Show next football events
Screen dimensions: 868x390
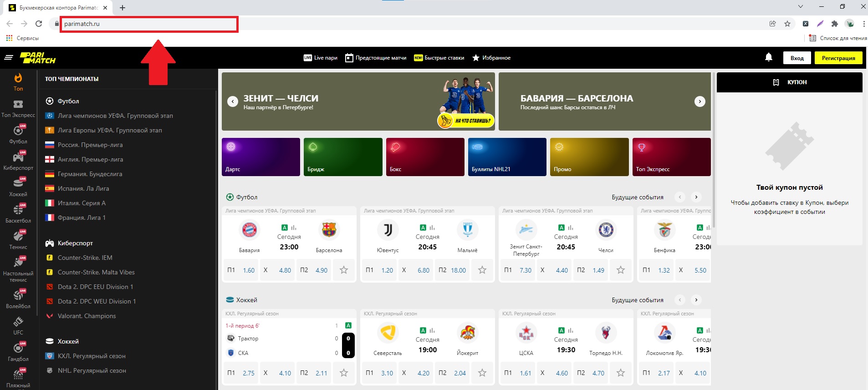click(x=696, y=197)
